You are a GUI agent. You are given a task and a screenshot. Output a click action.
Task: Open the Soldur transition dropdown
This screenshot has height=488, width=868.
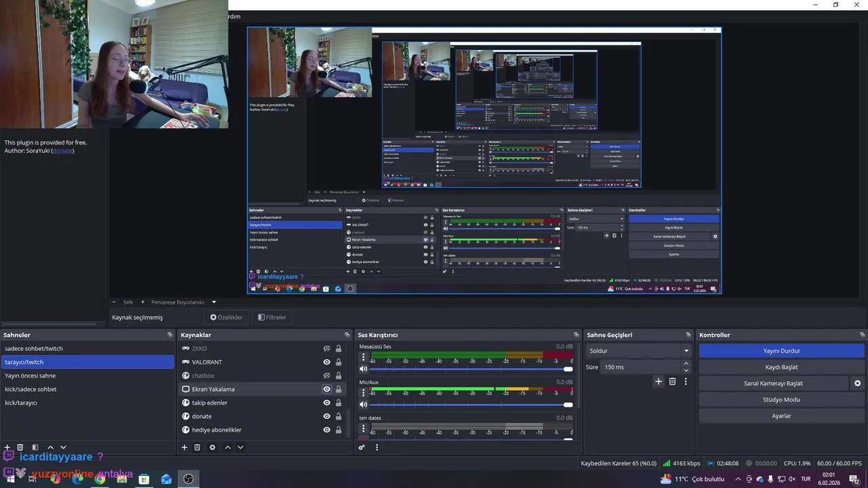pyautogui.click(x=638, y=350)
